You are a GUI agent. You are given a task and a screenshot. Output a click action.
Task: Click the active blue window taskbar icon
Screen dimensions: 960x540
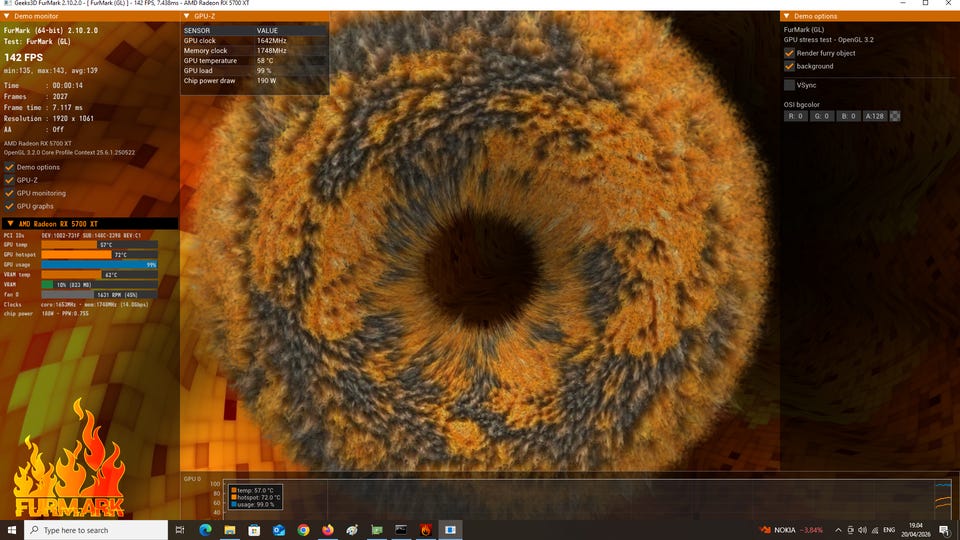pyautogui.click(x=450, y=530)
